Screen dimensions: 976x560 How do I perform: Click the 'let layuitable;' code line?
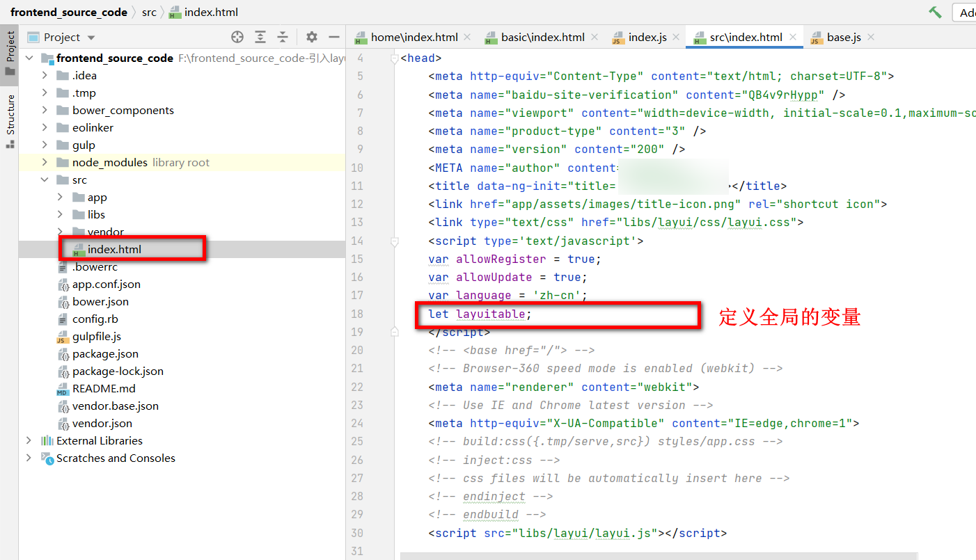pyautogui.click(x=480, y=314)
